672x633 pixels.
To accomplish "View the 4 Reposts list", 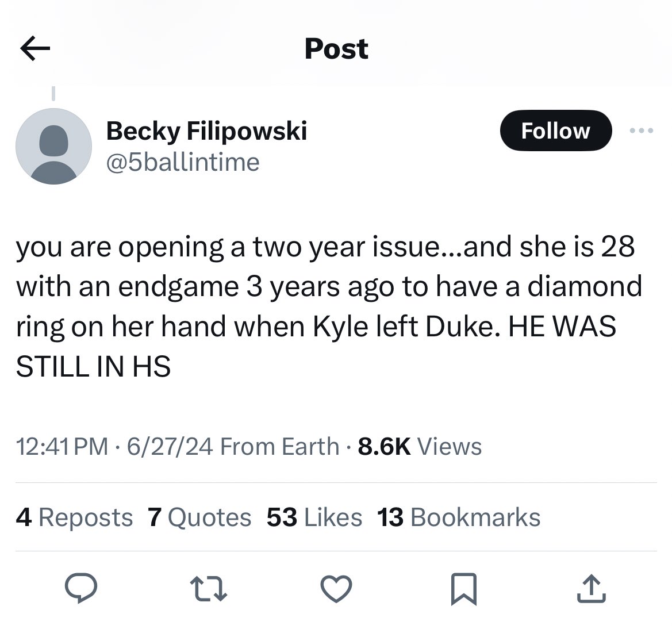I will click(x=75, y=517).
